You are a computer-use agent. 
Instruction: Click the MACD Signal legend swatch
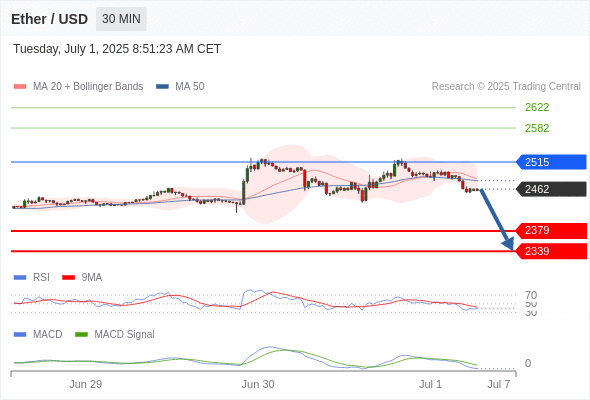pos(81,334)
